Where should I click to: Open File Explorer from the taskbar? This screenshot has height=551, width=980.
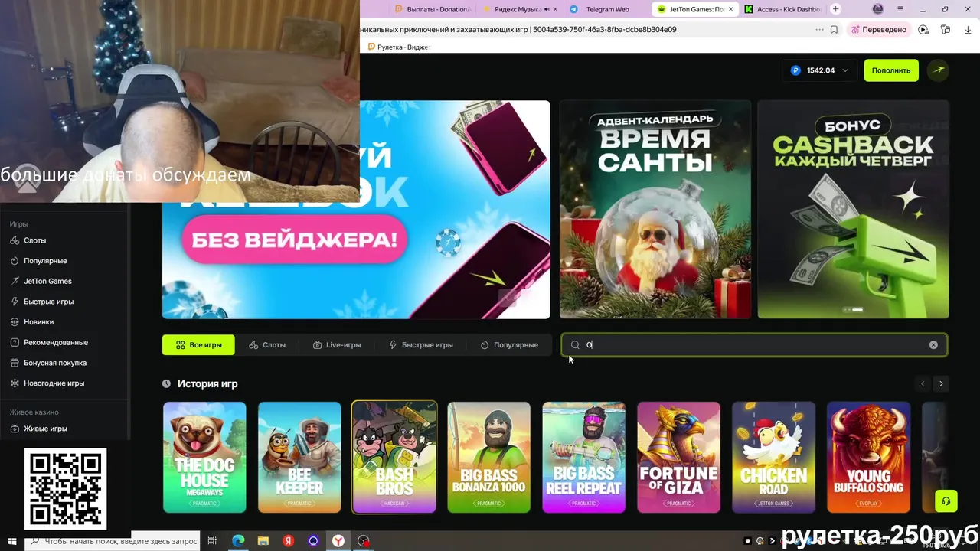[x=263, y=541]
